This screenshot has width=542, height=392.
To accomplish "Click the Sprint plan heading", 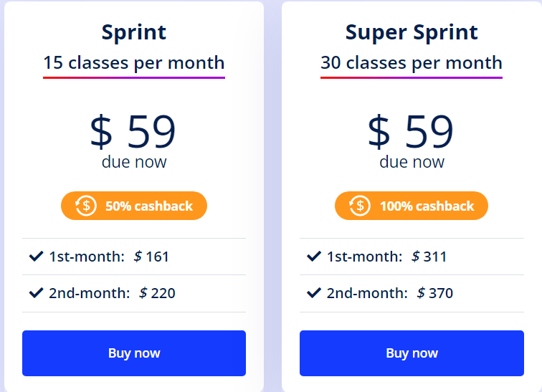I will tap(134, 33).
